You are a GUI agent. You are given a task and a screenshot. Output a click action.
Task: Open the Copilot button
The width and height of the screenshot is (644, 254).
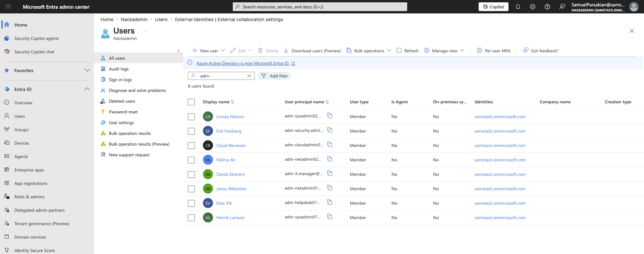493,7
